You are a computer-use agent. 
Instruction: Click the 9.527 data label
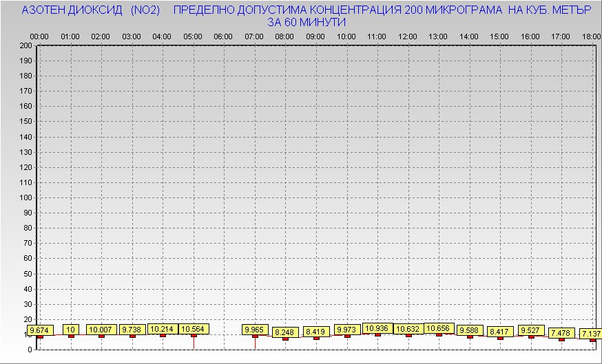tap(531, 330)
